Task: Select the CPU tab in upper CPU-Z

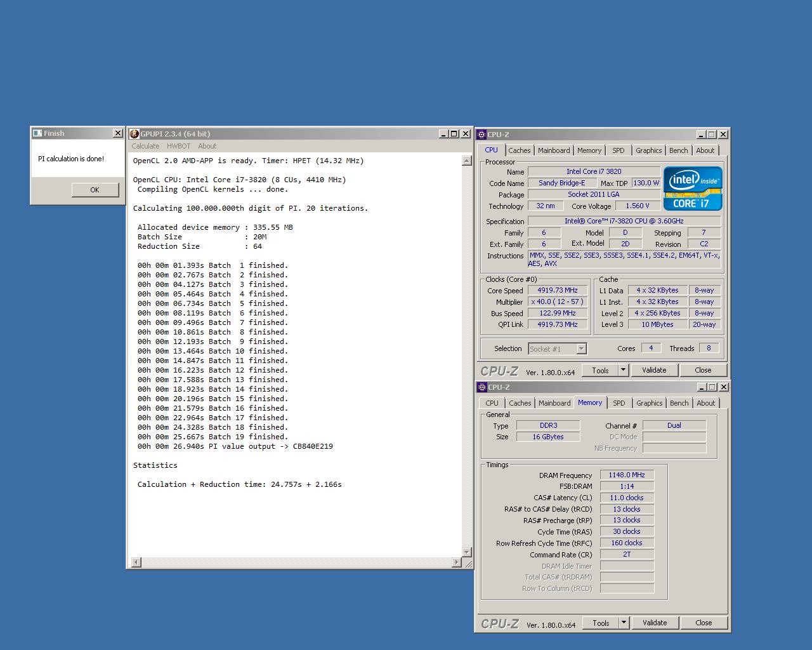Action: [x=492, y=150]
